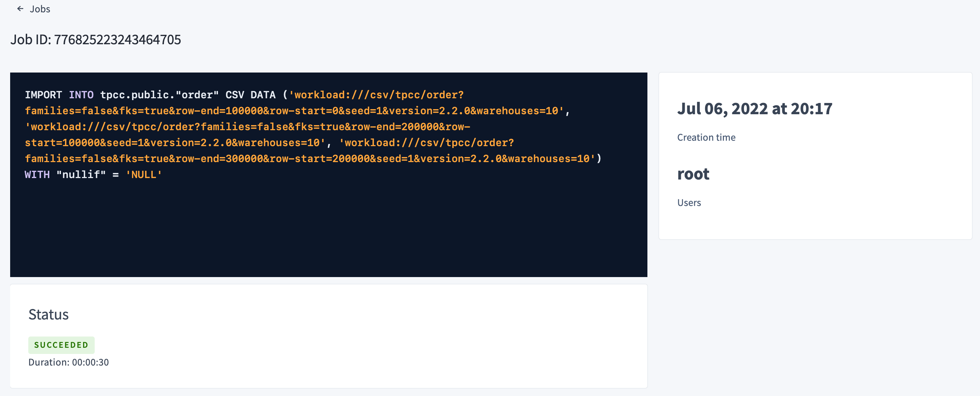Click the creation time Jul 06, 2022
Screen dimensions: 980x396
coord(755,108)
